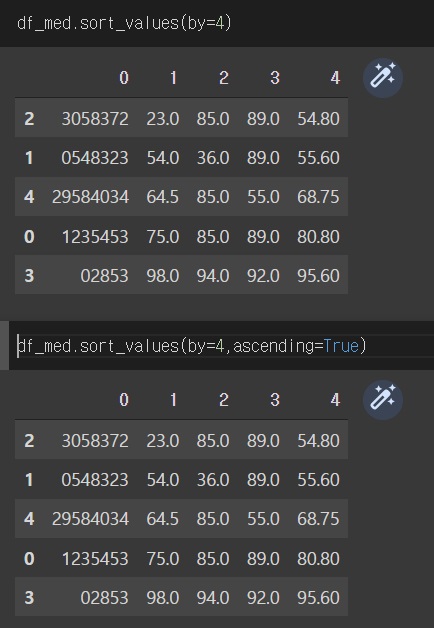Click 98.0 in the lower table
434x628 pixels.
(163, 598)
